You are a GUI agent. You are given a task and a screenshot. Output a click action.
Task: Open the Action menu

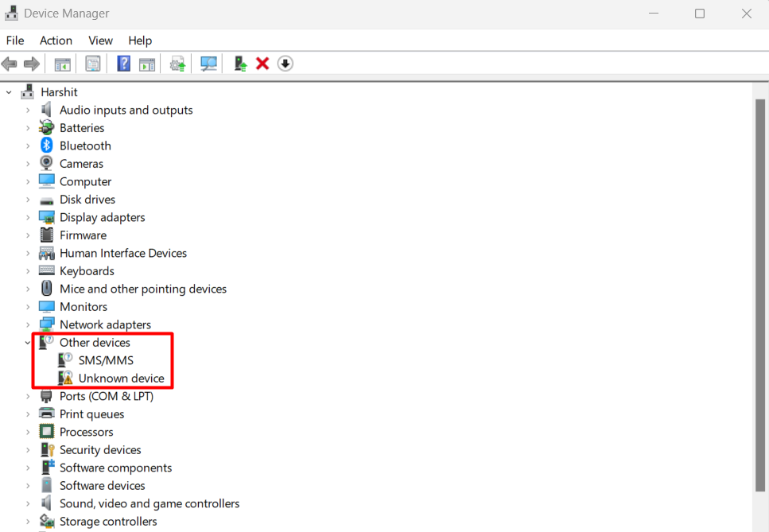[x=56, y=41]
